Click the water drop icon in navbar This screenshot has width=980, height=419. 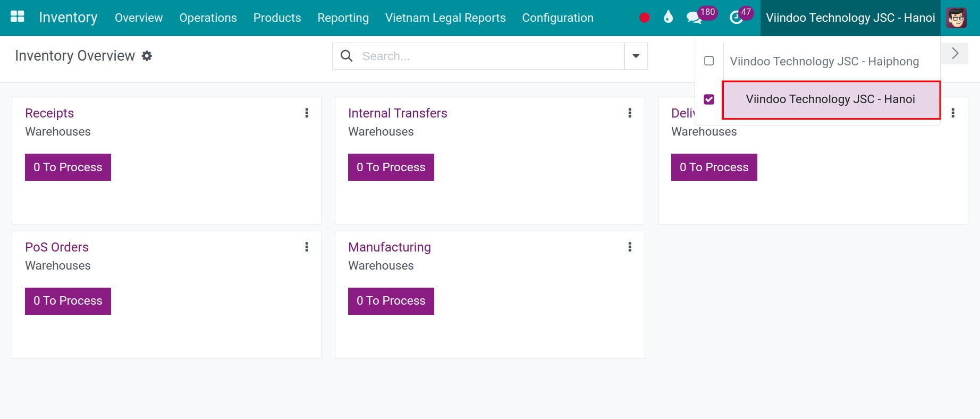(x=668, y=17)
